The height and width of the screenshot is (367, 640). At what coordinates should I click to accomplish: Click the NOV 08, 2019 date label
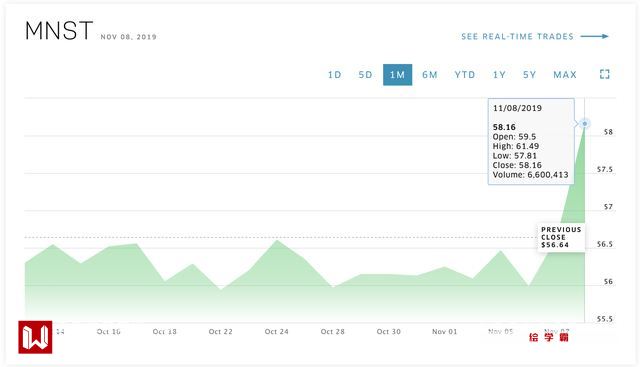(x=129, y=37)
